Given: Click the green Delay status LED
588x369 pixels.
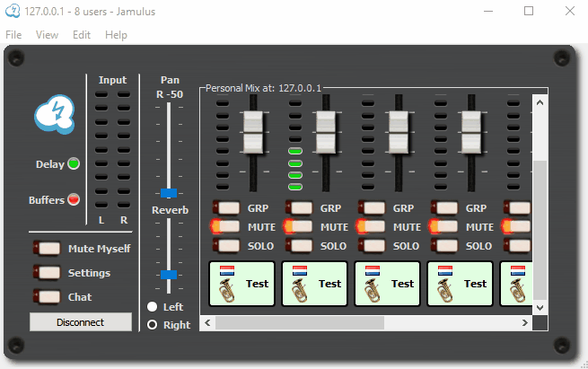Looking at the screenshot, I should coord(74,164).
